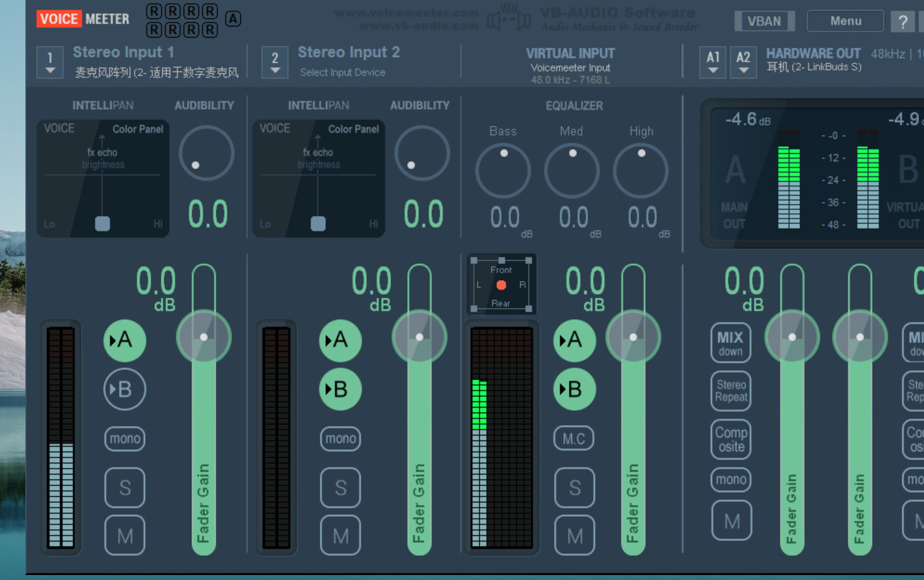Solo Stereo Input 1 strip
The width and height of the screenshot is (924, 580).
coord(125,488)
